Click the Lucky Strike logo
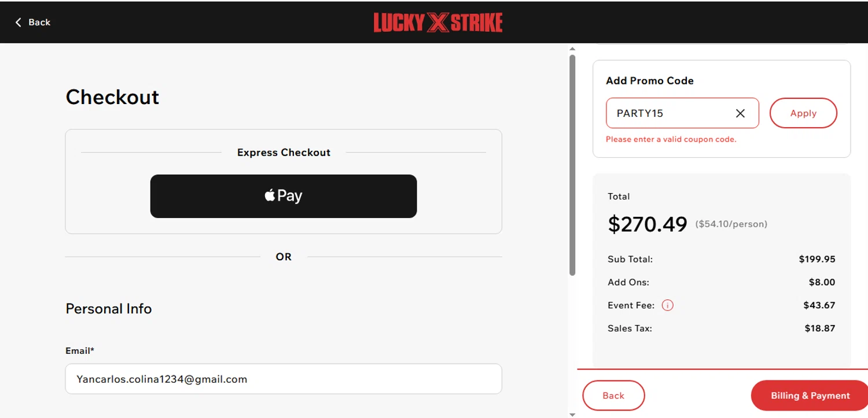The image size is (868, 418). point(437,22)
